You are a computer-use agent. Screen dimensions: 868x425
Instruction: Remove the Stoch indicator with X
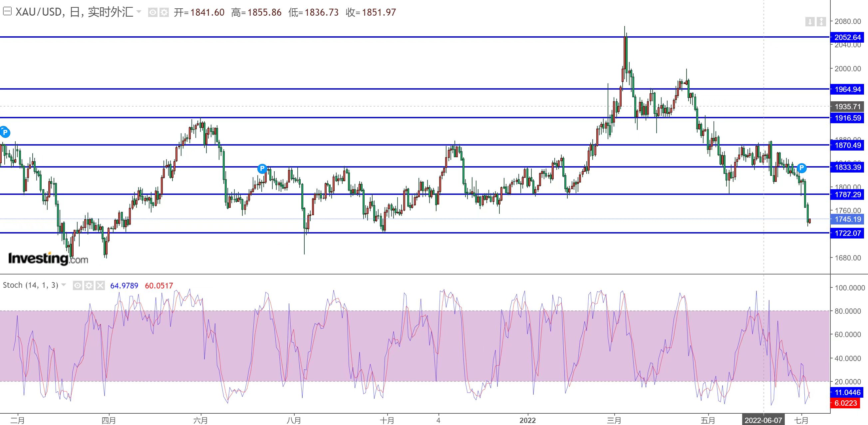click(x=100, y=286)
